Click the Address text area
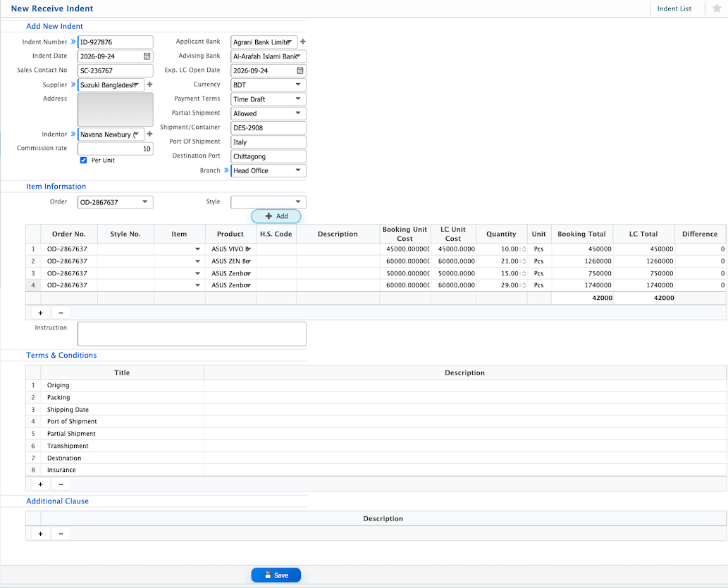The image size is (728, 588). click(x=115, y=110)
